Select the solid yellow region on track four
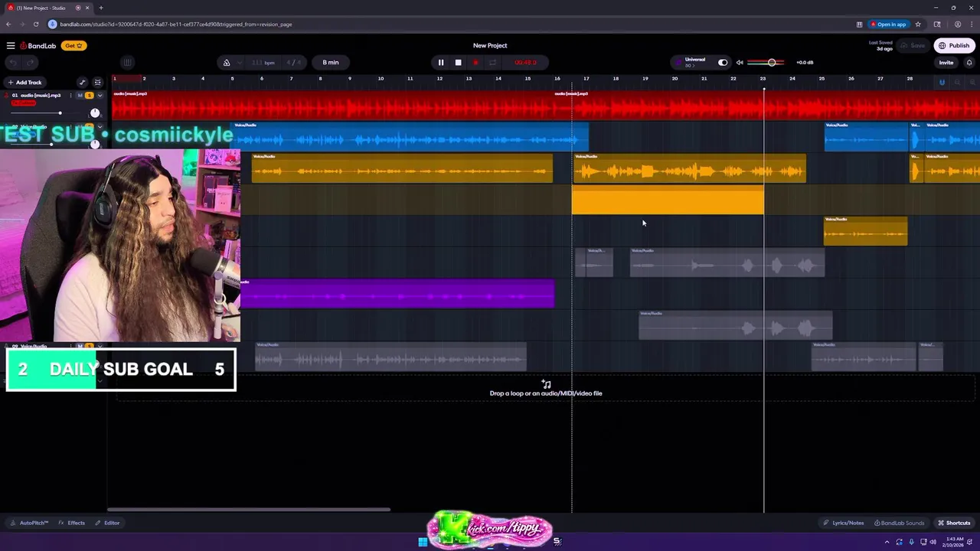 coord(668,200)
